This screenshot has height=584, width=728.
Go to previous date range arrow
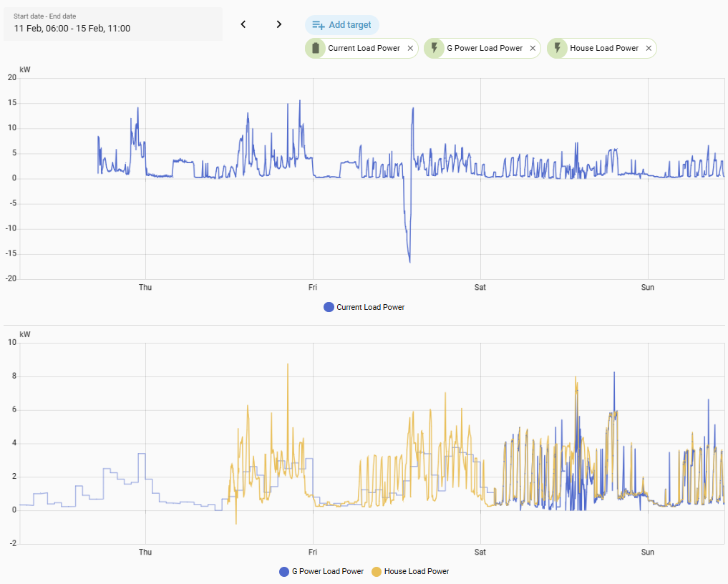pos(243,24)
